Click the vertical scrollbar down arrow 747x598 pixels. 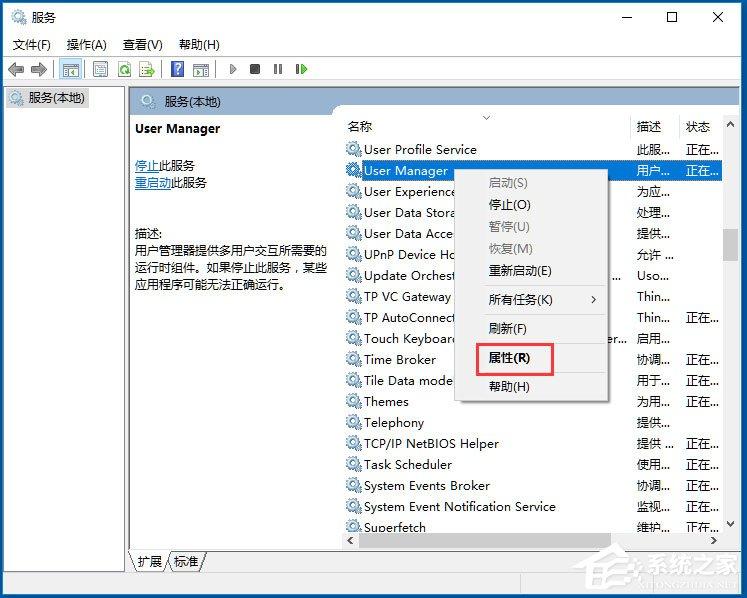pos(730,524)
